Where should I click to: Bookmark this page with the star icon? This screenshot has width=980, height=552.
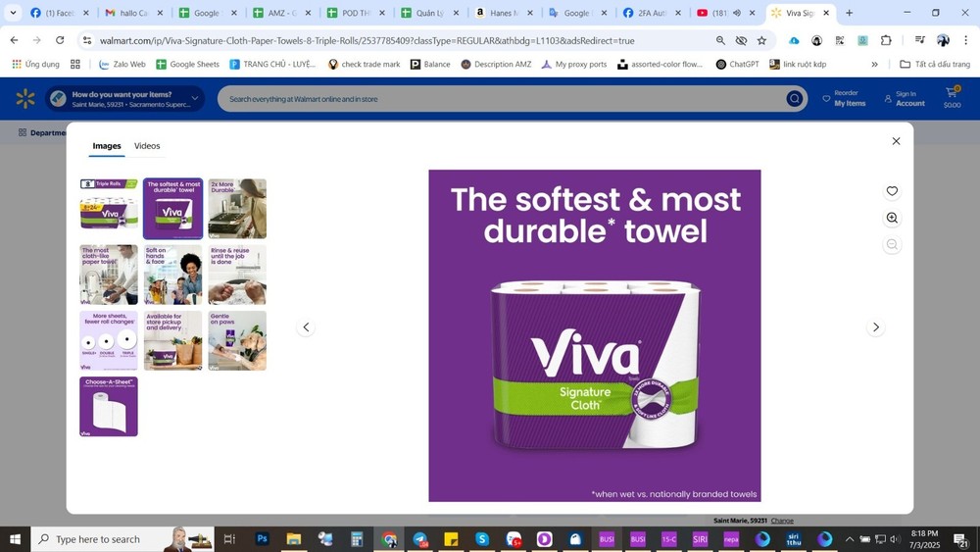point(761,40)
